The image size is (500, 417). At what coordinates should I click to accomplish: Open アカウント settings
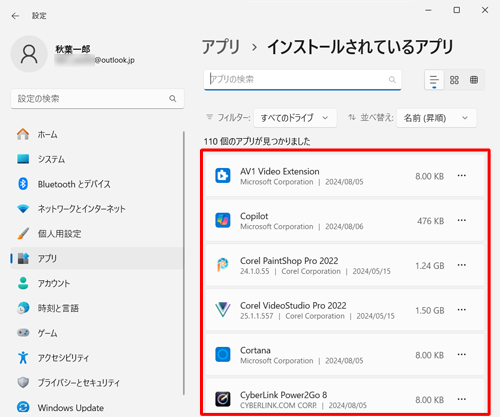pyautogui.click(x=97, y=283)
